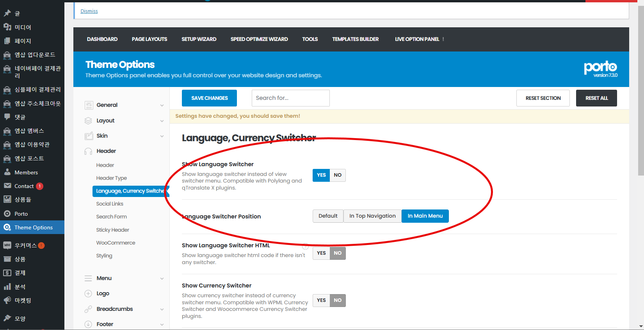Click the page vertical scrollbar
Screen dimensions: 644x330
point(641,90)
